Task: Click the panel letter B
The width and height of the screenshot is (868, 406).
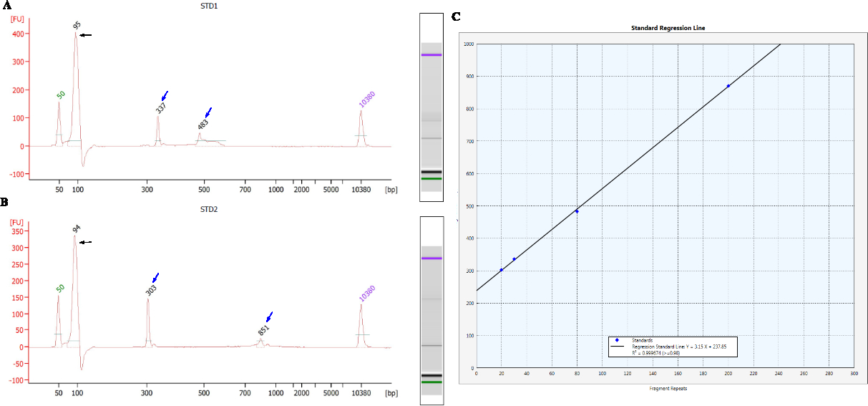Action: click(5, 203)
